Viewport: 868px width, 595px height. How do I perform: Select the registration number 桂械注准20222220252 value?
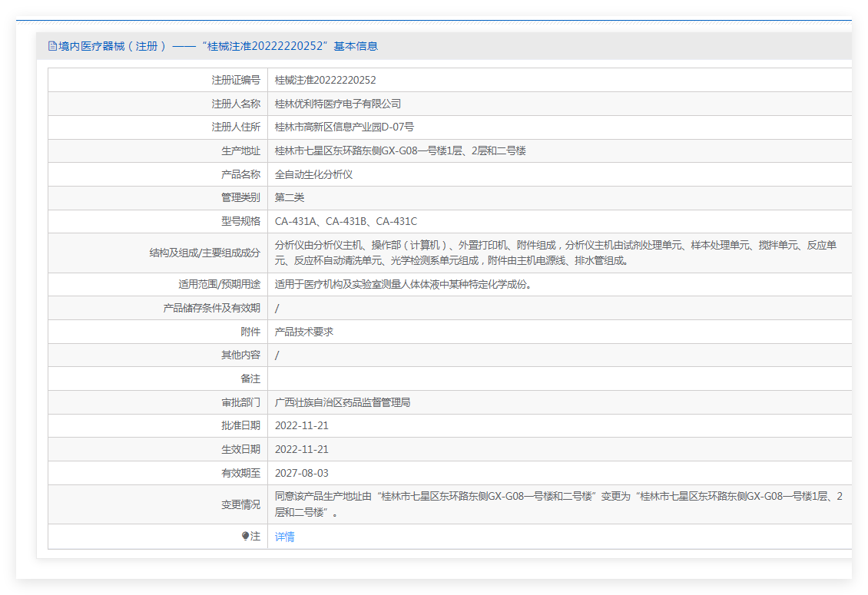pyautogui.click(x=325, y=80)
